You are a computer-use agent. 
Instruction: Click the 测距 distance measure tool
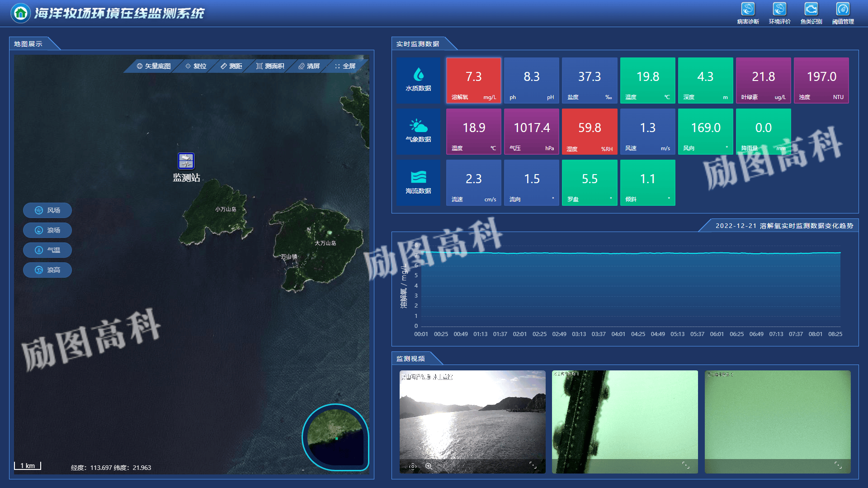[231, 66]
